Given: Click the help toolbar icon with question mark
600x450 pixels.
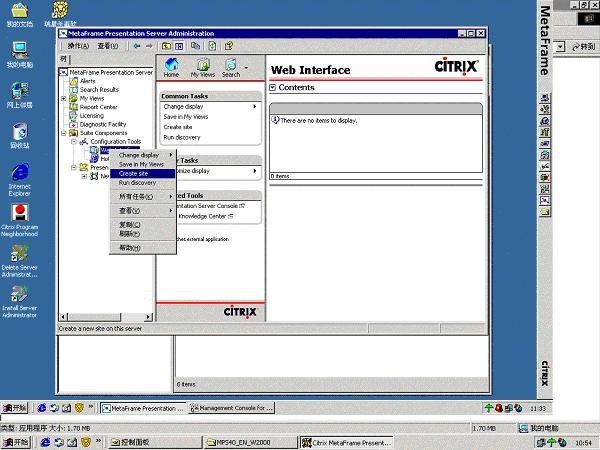Looking at the screenshot, I should (x=229, y=46).
